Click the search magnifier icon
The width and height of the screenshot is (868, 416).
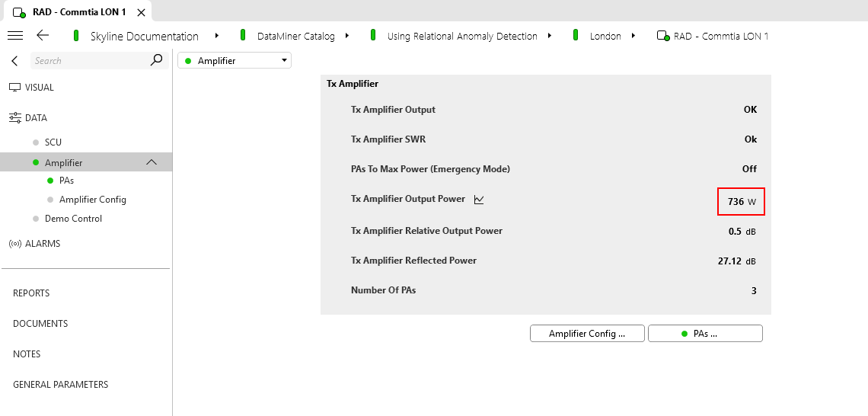pyautogui.click(x=157, y=60)
